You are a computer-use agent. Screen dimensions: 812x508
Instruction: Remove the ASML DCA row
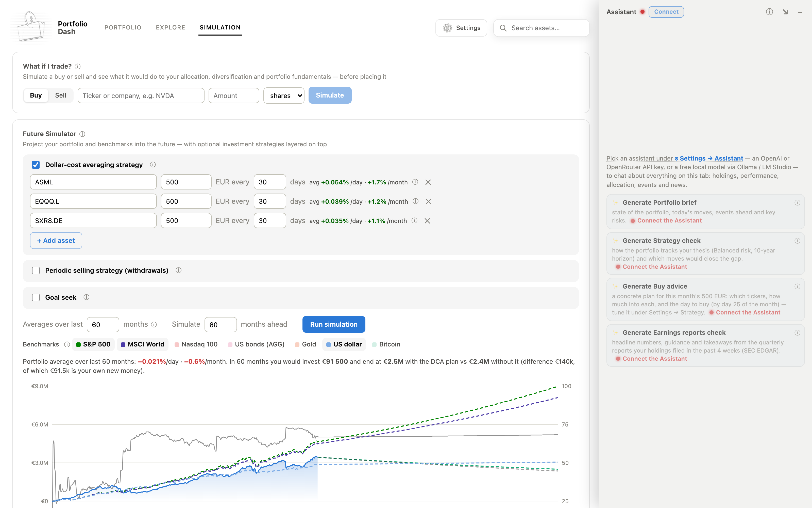(x=428, y=182)
